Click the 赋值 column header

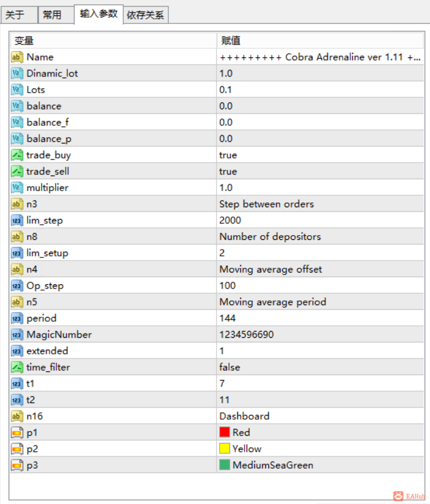320,40
